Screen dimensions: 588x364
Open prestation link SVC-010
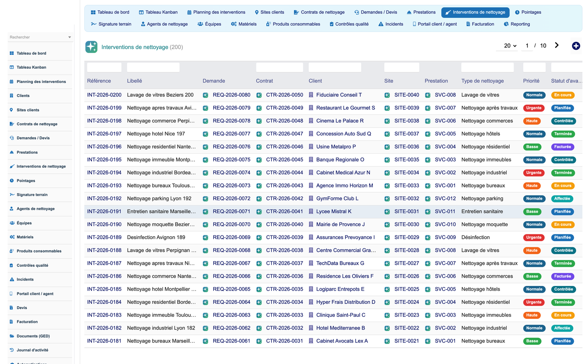(x=445, y=225)
